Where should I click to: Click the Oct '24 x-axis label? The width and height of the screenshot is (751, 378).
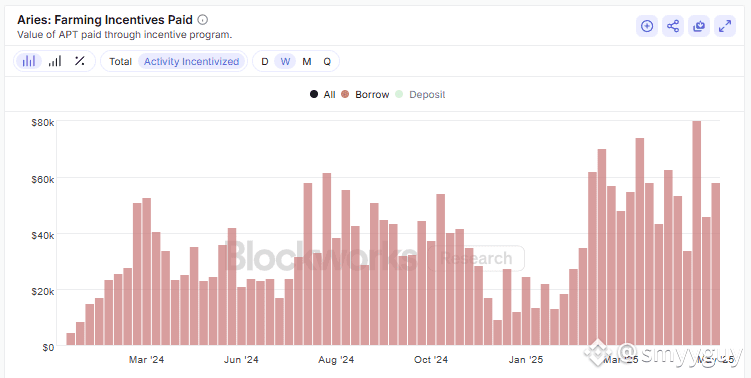(431, 360)
